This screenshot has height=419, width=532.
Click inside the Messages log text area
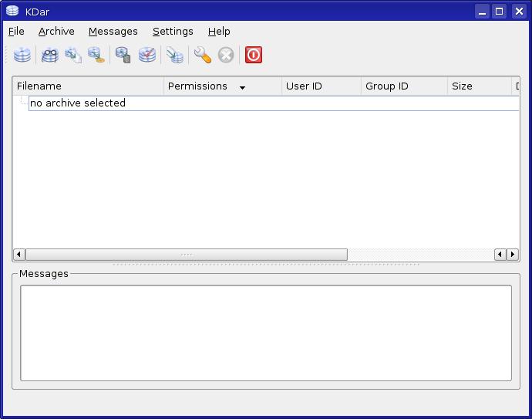click(265, 333)
